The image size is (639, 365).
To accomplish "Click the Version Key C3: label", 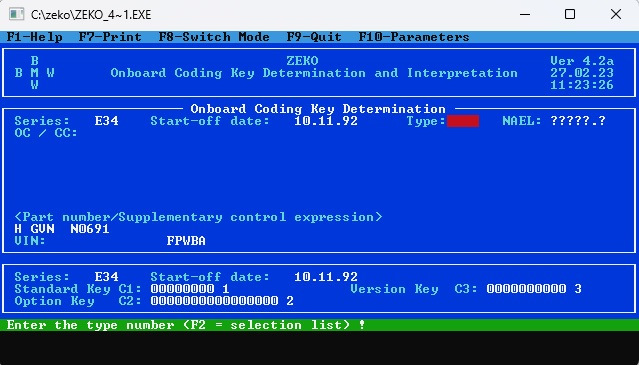I will pos(414,289).
